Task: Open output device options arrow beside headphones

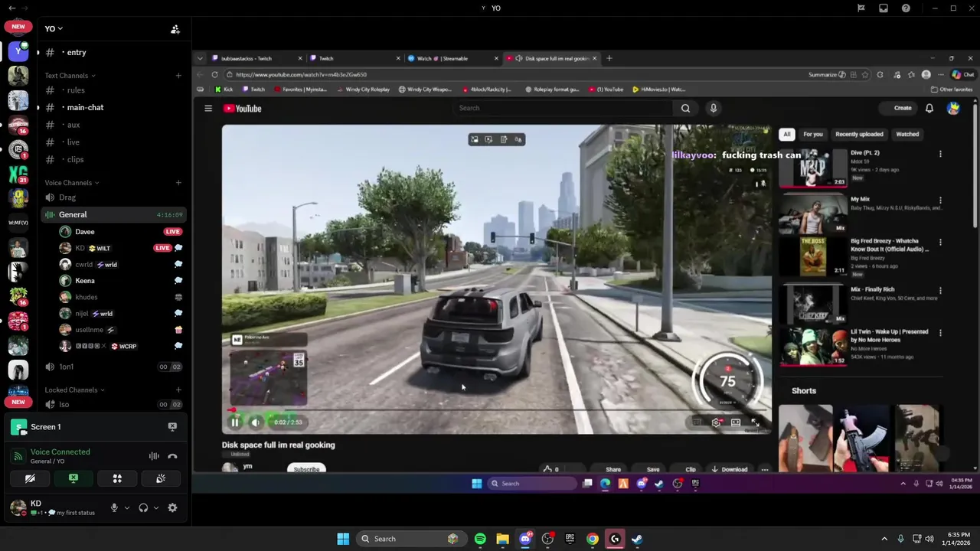Action: click(156, 507)
